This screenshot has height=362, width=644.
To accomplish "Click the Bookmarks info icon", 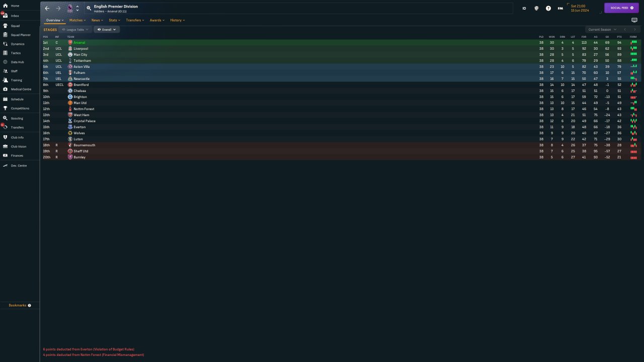I will click(29, 305).
